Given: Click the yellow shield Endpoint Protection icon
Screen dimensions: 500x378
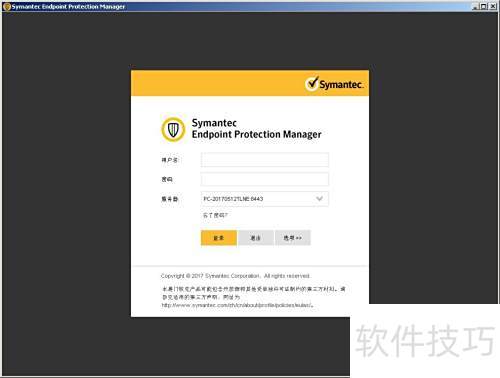Looking at the screenshot, I should coord(173,129).
